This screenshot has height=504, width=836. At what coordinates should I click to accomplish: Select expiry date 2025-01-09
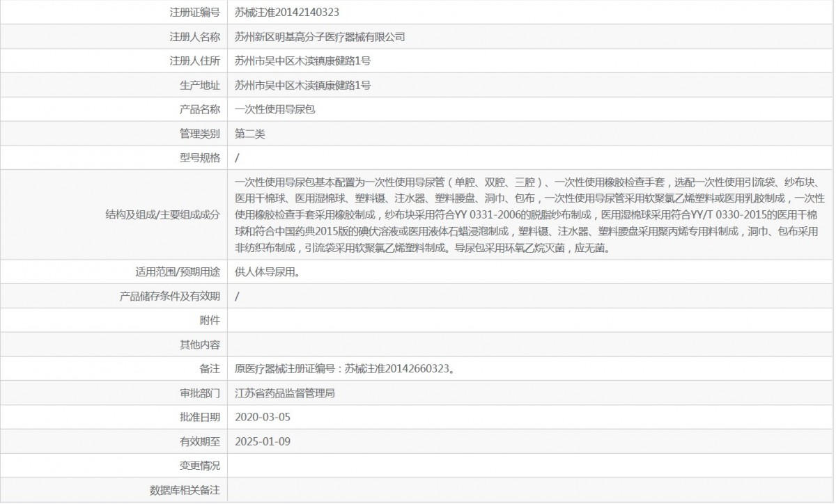tap(263, 441)
